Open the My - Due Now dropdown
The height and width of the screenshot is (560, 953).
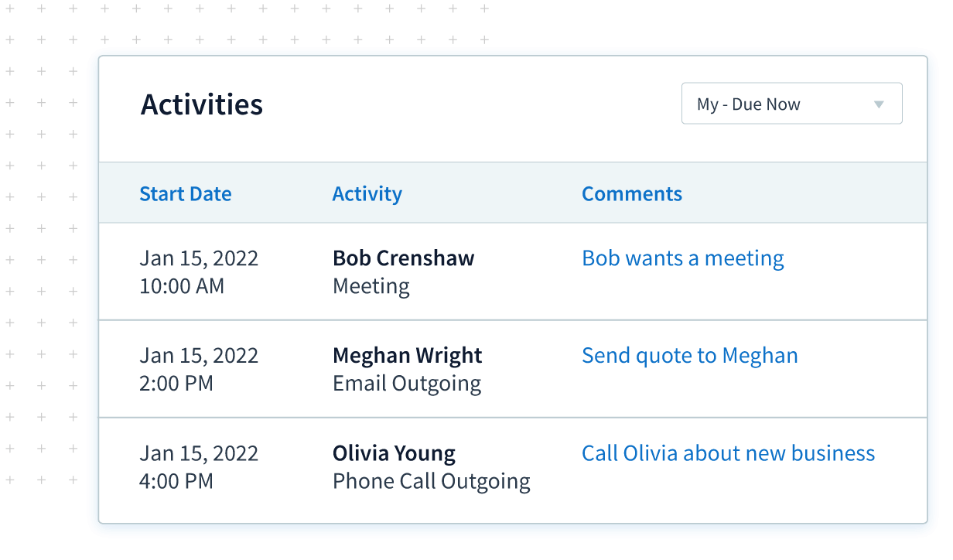(791, 104)
